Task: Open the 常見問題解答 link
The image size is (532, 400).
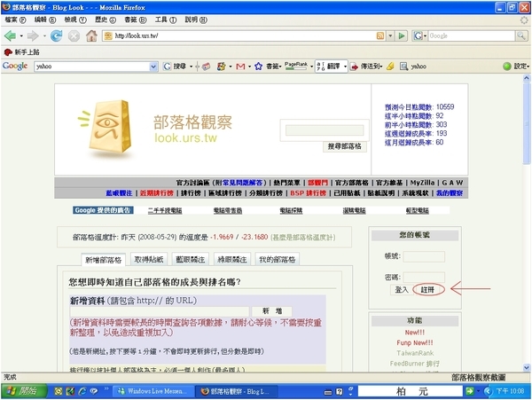Action: (x=243, y=183)
